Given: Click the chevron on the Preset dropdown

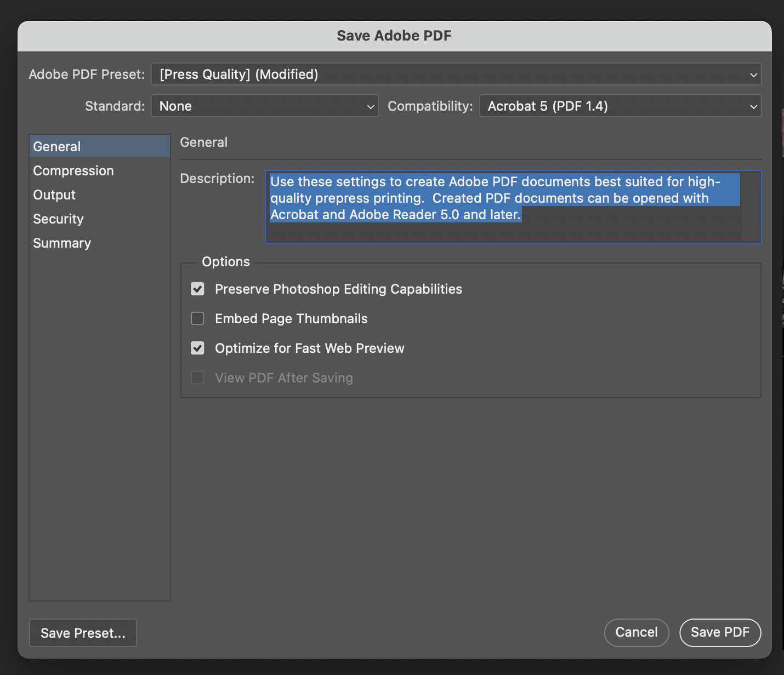Looking at the screenshot, I should 753,74.
